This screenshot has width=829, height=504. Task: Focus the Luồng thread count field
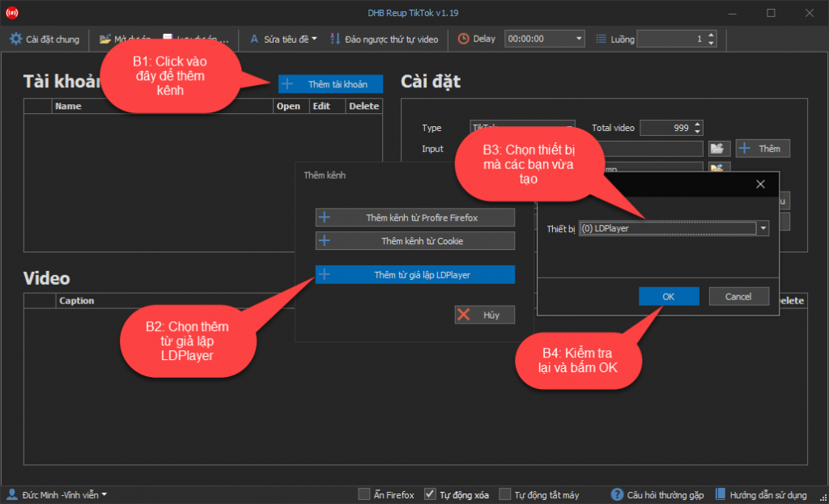pyautogui.click(x=671, y=39)
